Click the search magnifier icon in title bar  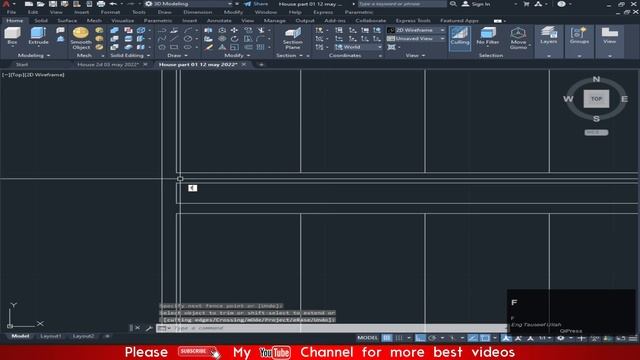(453, 4)
